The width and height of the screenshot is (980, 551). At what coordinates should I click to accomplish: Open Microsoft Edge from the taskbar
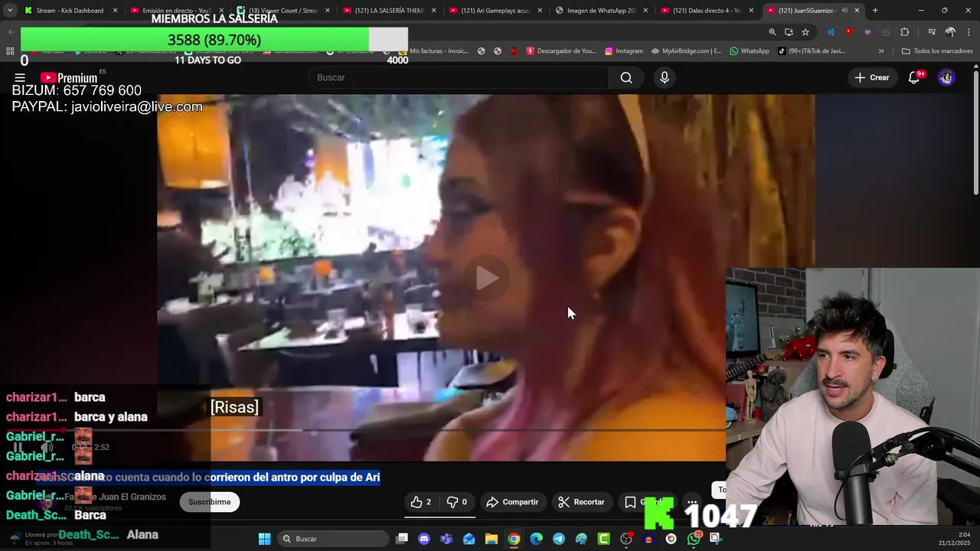536,539
